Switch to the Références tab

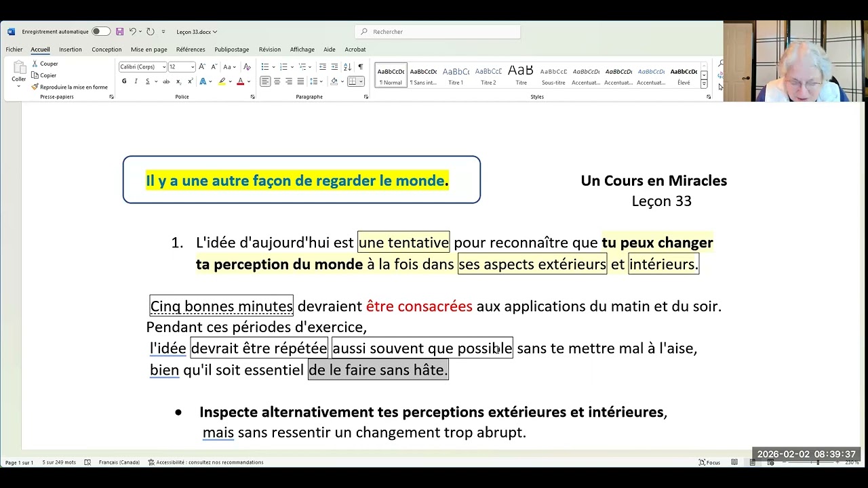click(191, 49)
